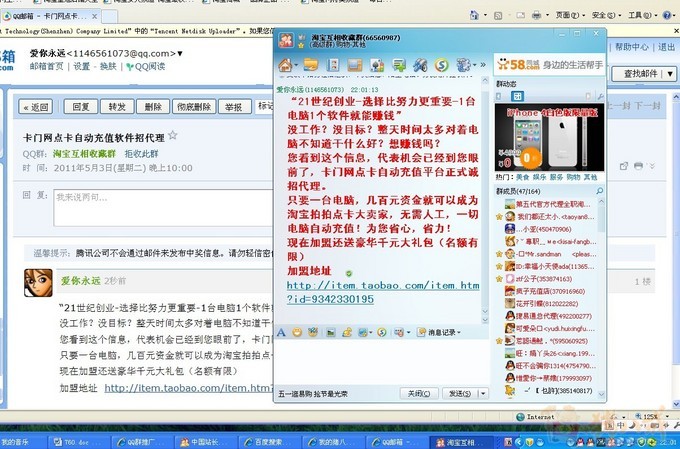Open the group photo album icon
The width and height of the screenshot is (680, 449).
(x=355, y=65)
